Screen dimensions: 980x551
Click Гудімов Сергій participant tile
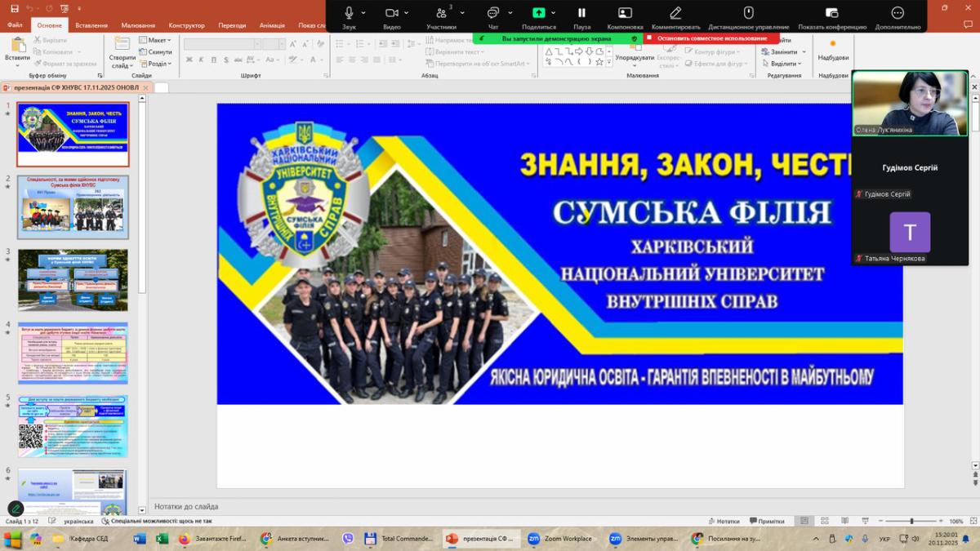tap(910, 168)
